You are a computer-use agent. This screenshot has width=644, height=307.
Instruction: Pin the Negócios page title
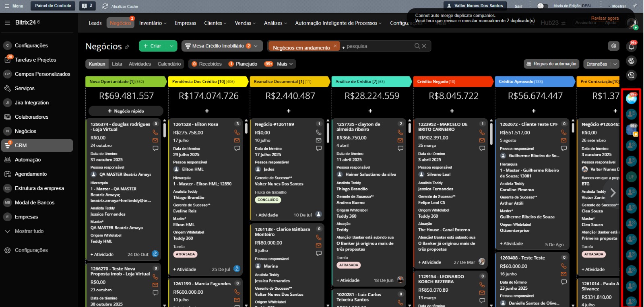pyautogui.click(x=127, y=47)
